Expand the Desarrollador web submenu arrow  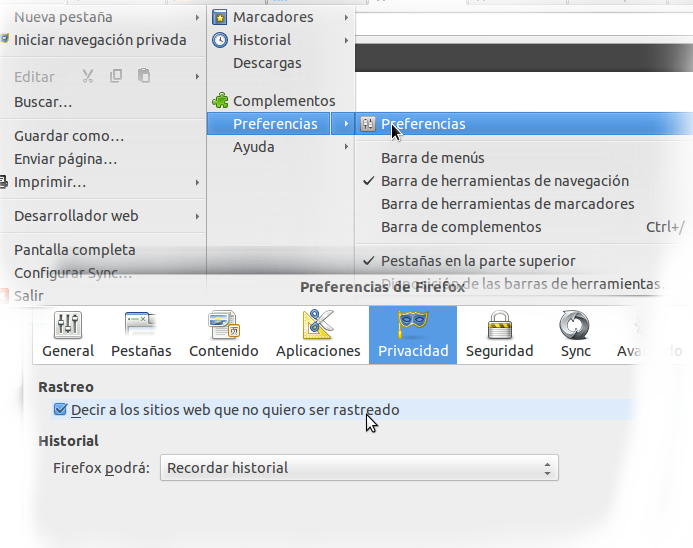[x=197, y=217]
